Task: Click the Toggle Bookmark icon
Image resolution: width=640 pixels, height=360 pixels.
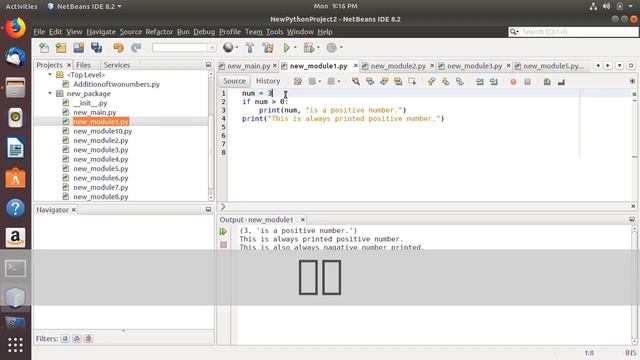Action: pyautogui.click(x=460, y=82)
